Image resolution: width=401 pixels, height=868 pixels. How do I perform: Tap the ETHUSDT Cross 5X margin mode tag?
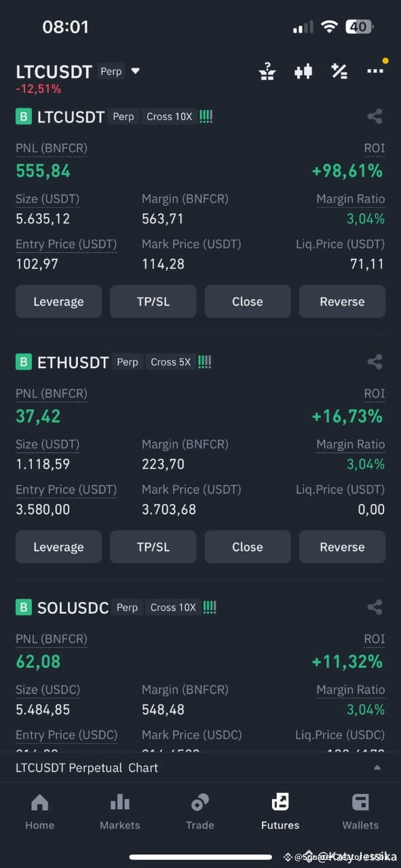[170, 362]
